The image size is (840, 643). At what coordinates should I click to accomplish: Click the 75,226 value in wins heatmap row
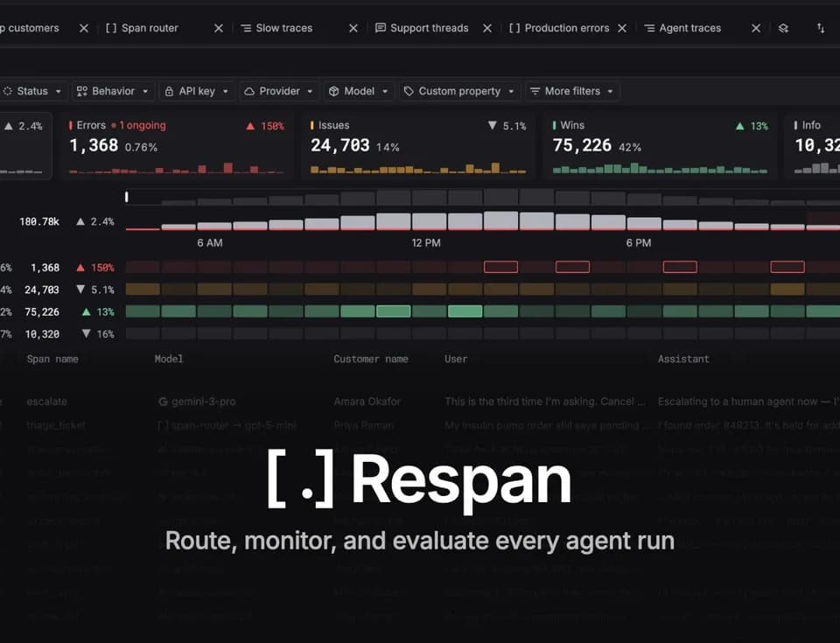(x=42, y=311)
